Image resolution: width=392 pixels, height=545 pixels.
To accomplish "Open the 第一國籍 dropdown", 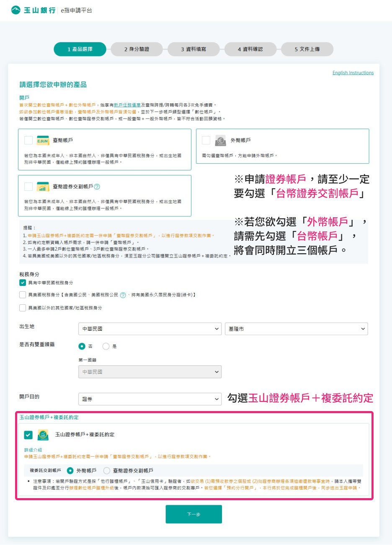I will [150, 372].
